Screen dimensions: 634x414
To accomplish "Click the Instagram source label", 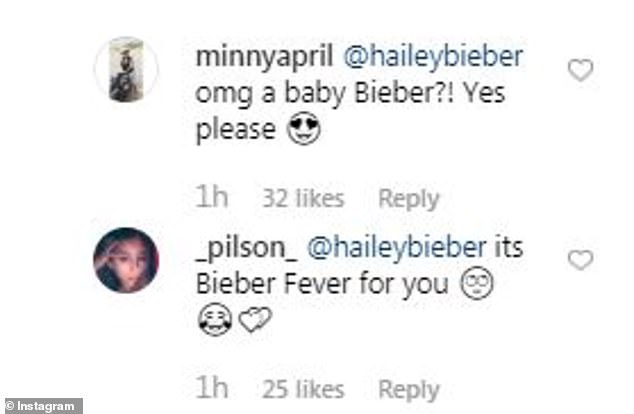I will click(x=43, y=405).
